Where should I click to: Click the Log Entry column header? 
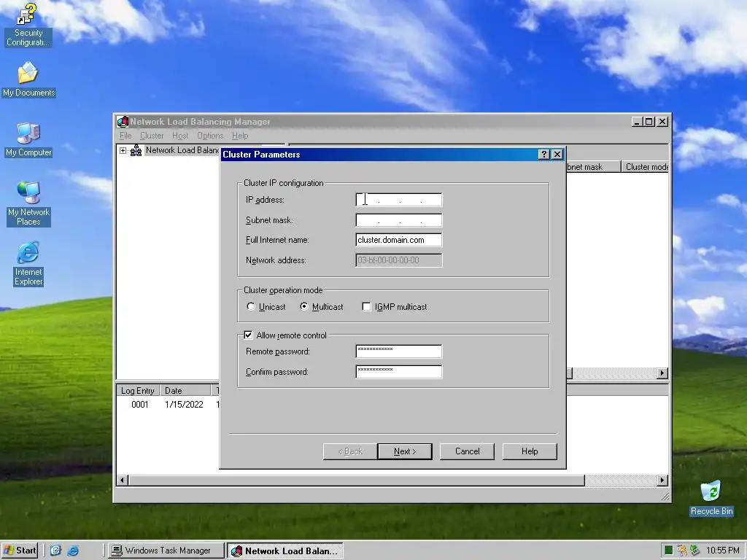[x=138, y=391]
